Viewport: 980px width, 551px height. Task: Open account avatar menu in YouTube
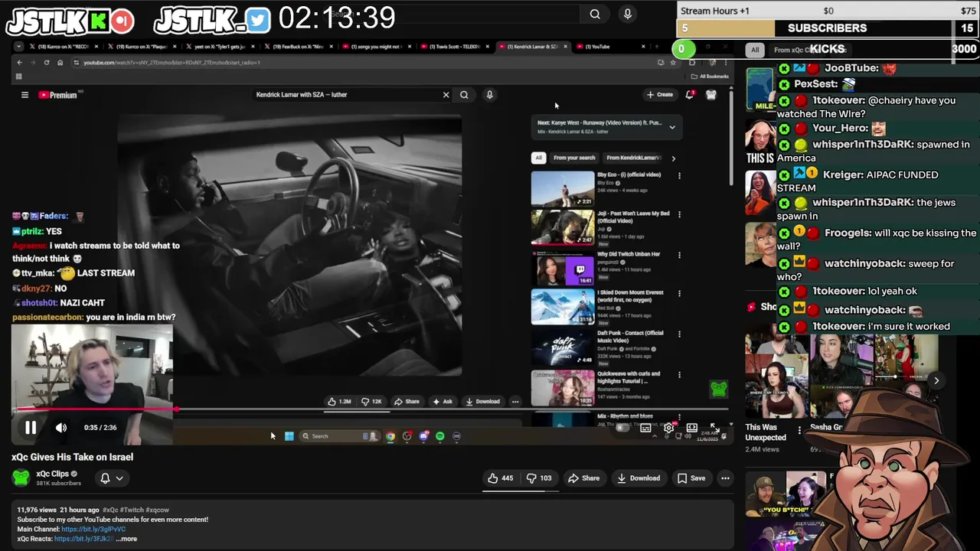pyautogui.click(x=711, y=95)
